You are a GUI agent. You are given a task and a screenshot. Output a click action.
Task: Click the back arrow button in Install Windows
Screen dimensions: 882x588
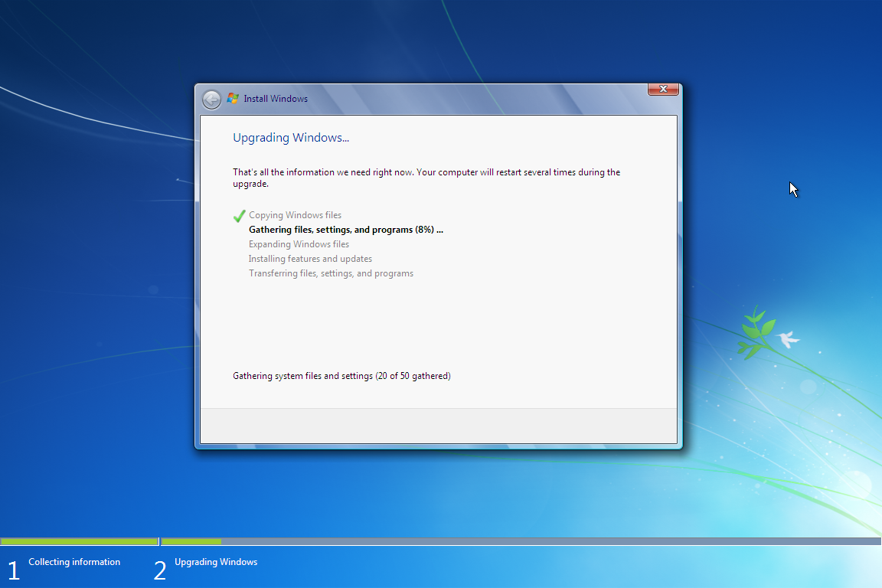pos(211,100)
